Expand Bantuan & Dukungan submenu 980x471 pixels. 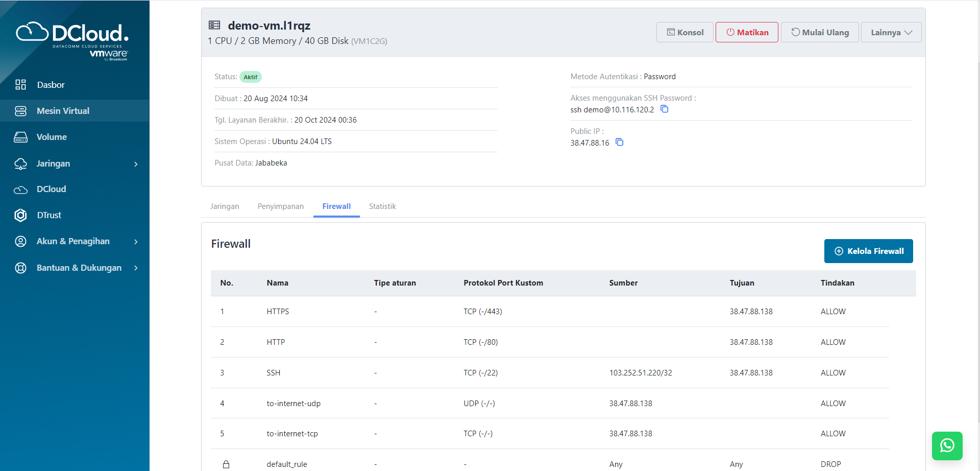(136, 268)
